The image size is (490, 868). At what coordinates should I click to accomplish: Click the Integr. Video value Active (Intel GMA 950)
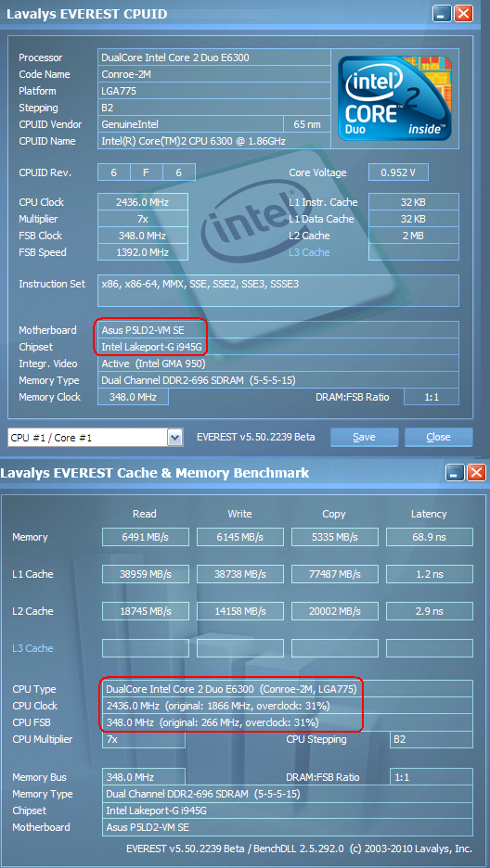point(277,364)
